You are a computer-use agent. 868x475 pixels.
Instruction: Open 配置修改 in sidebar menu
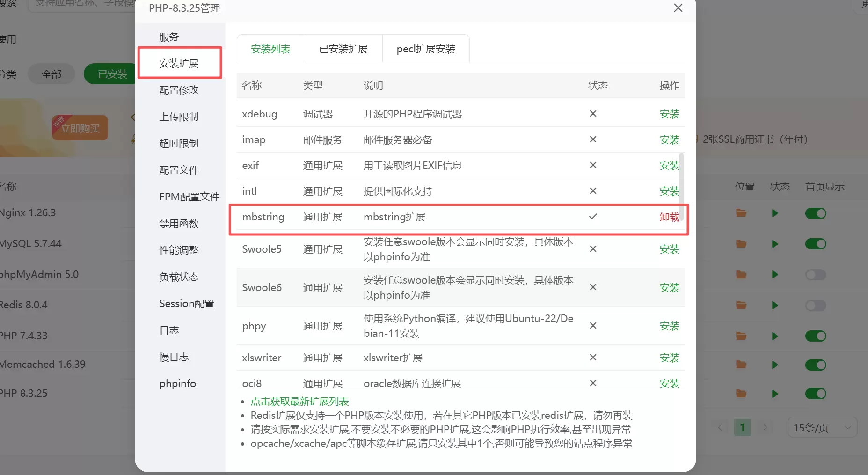click(x=179, y=90)
